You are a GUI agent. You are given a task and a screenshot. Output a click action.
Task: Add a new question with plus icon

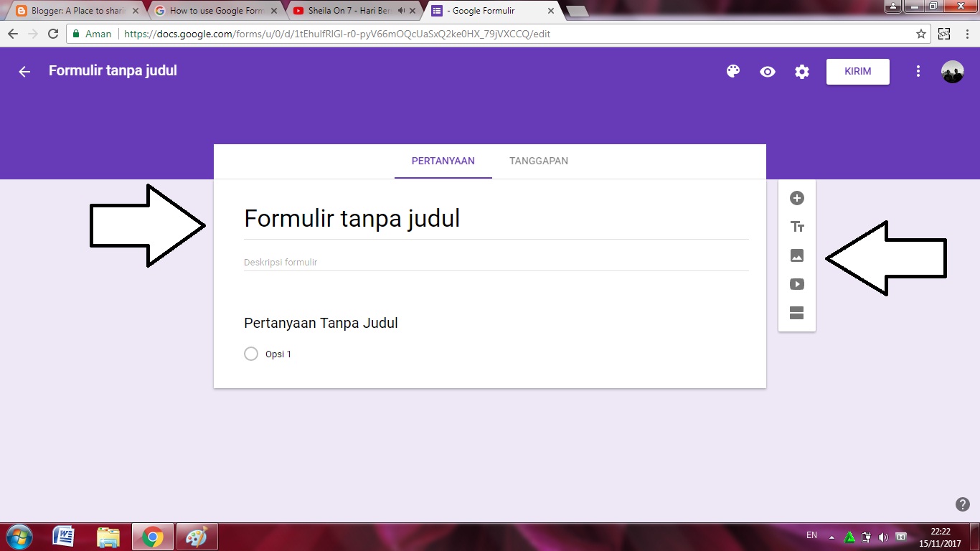click(796, 198)
